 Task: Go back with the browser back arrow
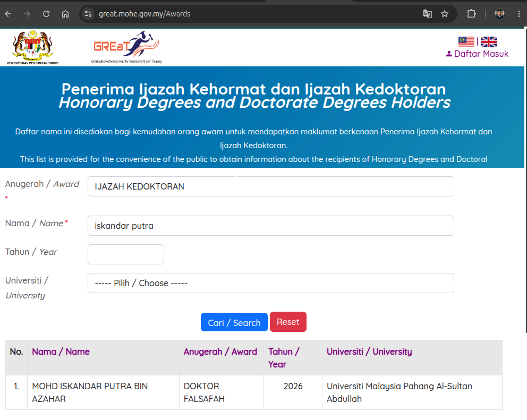tap(8, 14)
